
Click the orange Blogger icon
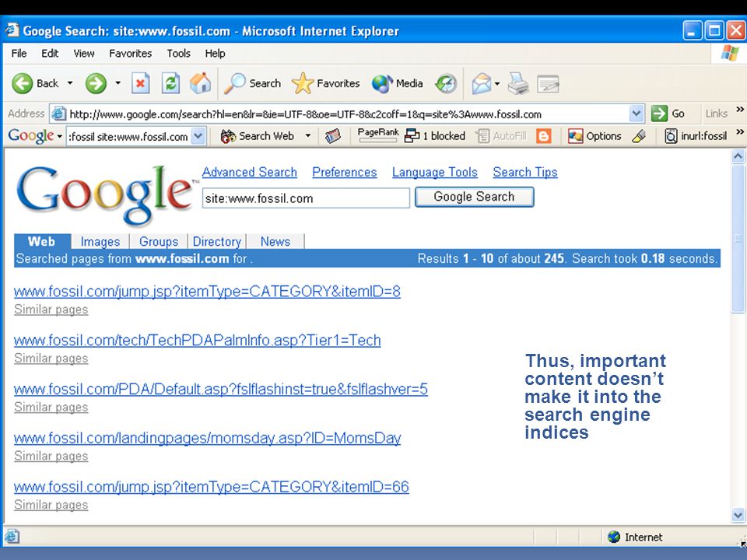click(544, 136)
